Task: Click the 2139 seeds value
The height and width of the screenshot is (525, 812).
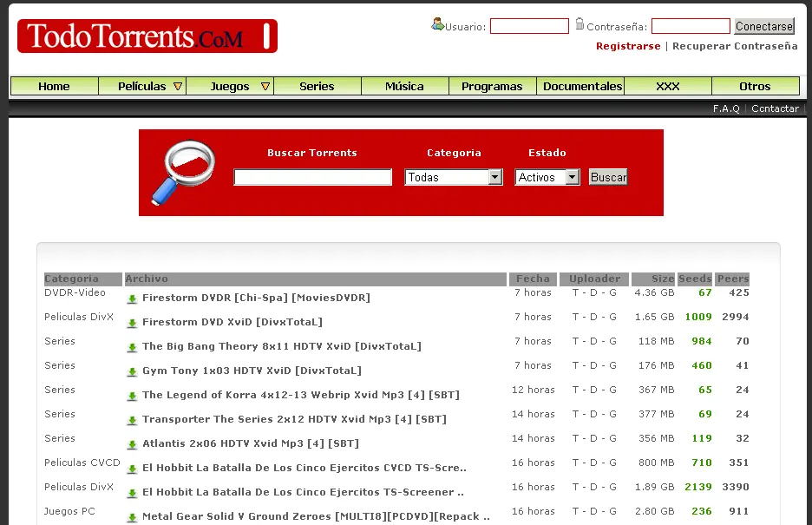Action: click(x=698, y=487)
